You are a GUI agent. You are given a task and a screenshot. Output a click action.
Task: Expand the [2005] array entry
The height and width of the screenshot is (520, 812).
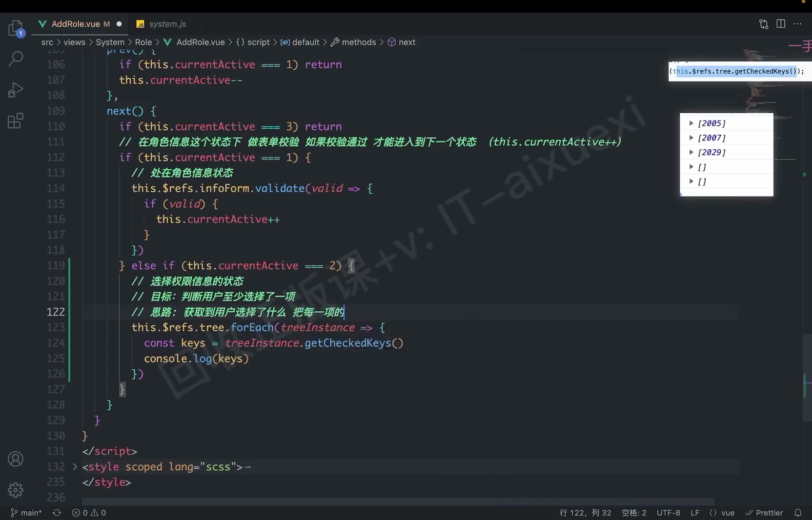[x=691, y=123]
